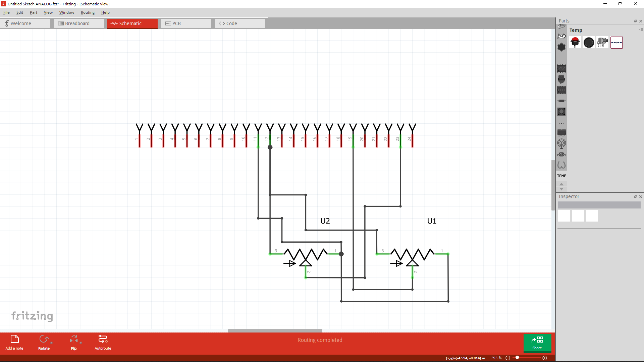The width and height of the screenshot is (644, 362).
Task: Switch to the PCB tab
Action: [x=186, y=23]
